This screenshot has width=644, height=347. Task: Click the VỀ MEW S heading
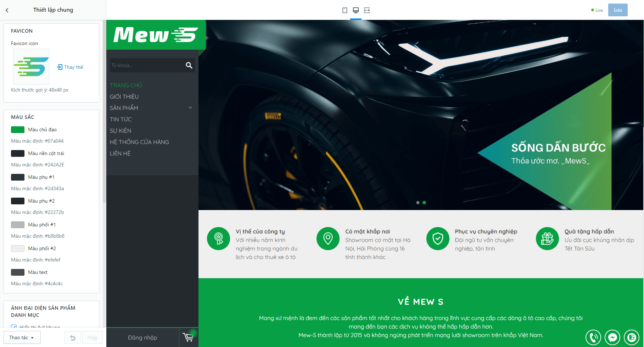coord(421,302)
